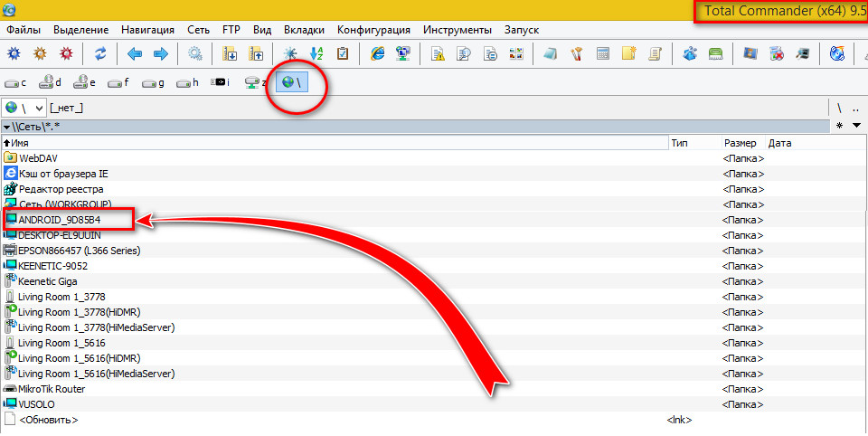Open the Файлы menu
This screenshot has height=436, width=868.
(x=24, y=30)
